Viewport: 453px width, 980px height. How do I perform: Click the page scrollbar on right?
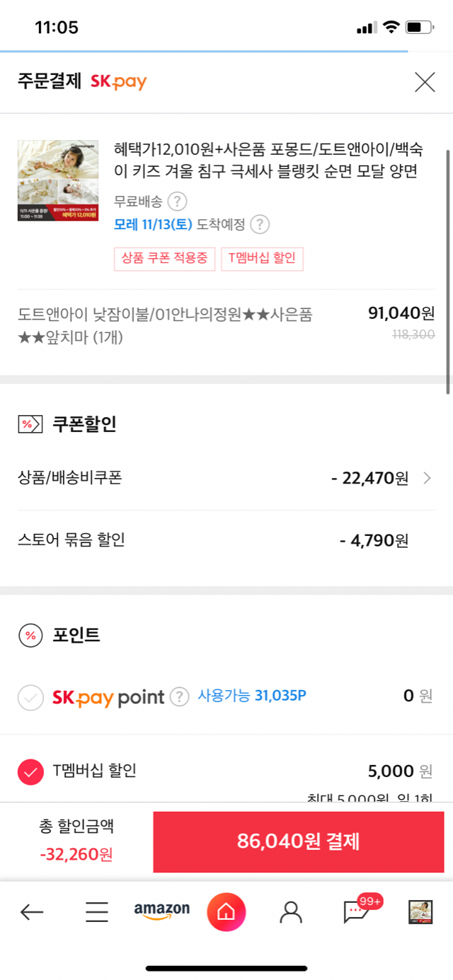[x=448, y=272]
